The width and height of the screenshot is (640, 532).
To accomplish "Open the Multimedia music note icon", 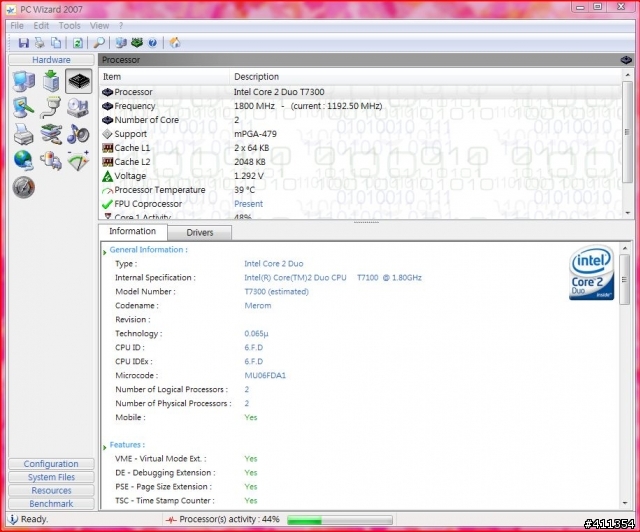I will pyautogui.click(x=78, y=134).
